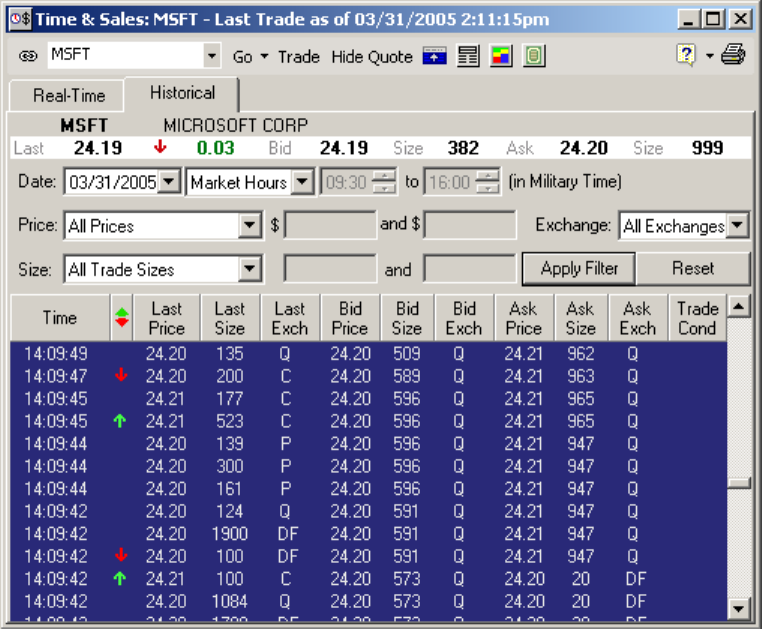Click the Ask Exch column header

[x=638, y=317]
